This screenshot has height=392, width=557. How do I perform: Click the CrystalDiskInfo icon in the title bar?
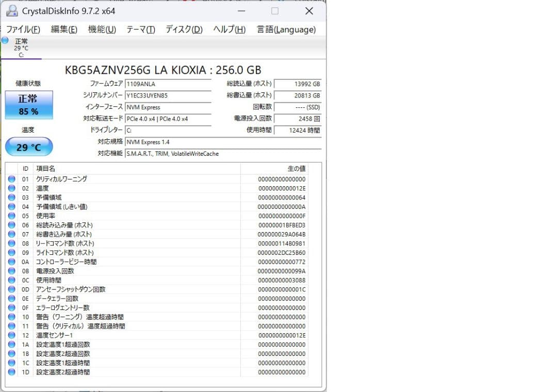click(x=11, y=10)
